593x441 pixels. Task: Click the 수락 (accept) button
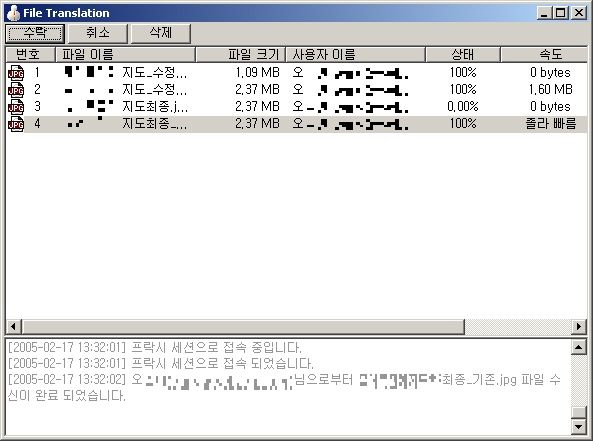35,33
